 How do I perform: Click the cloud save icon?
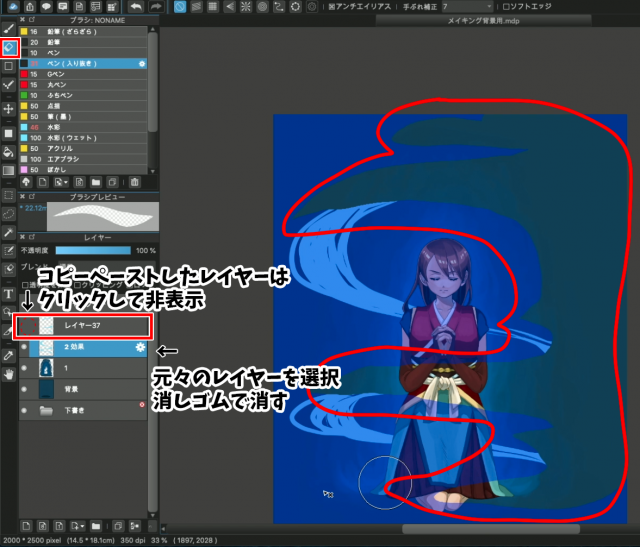[13, 7]
